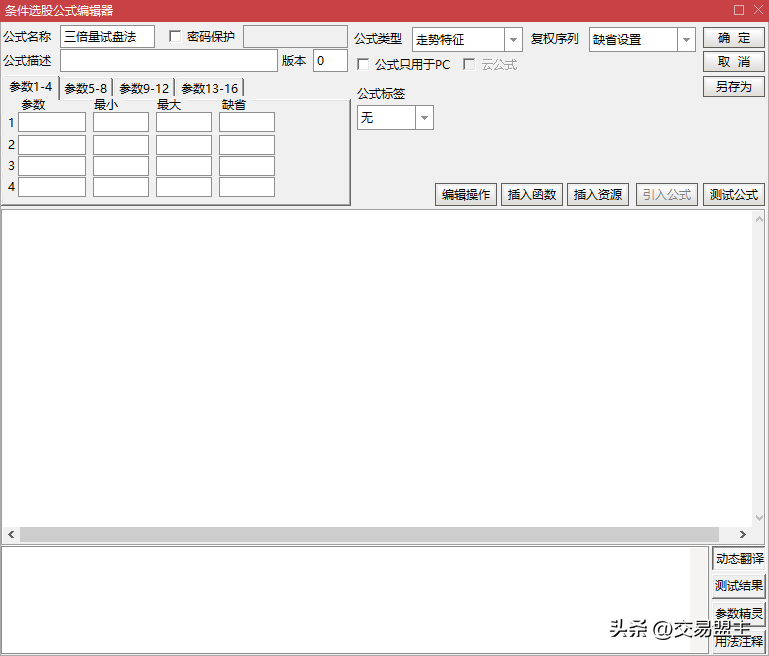The width and height of the screenshot is (769, 656).
Task: Open the 编辑操作 edit operations button
Action: tap(465, 195)
